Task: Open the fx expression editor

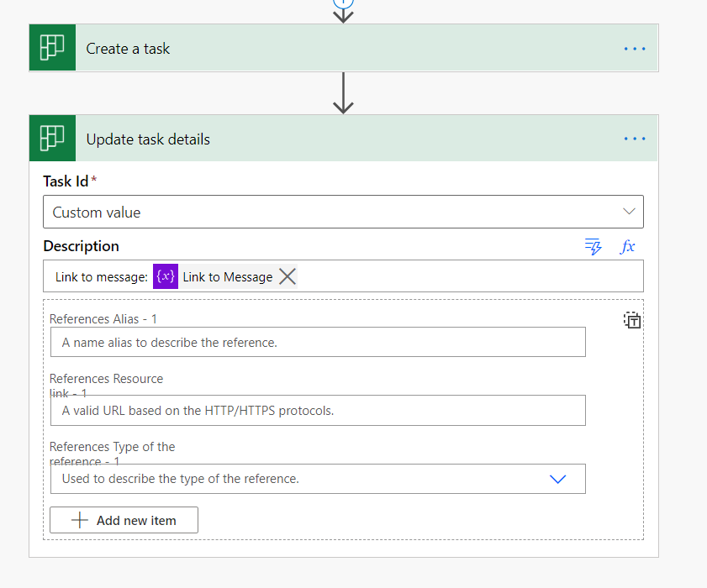Action: [x=627, y=246]
